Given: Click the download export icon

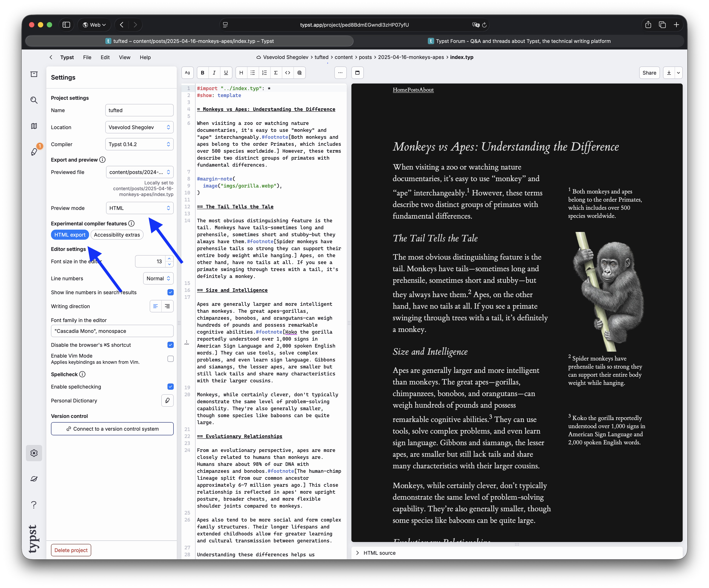Looking at the screenshot, I should (x=669, y=73).
